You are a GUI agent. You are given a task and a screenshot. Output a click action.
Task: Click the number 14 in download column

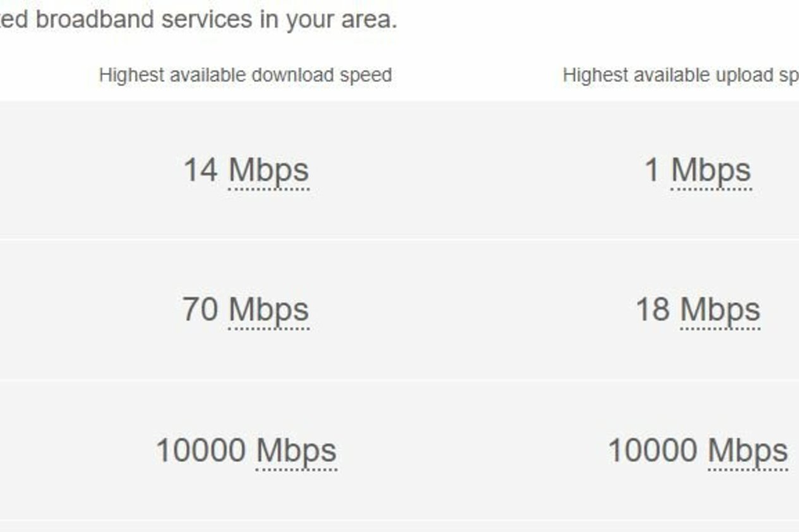click(200, 170)
